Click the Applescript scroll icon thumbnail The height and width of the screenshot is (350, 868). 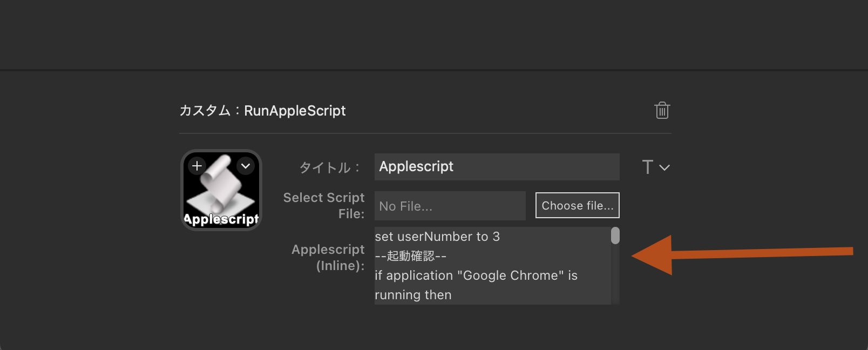coord(221,186)
